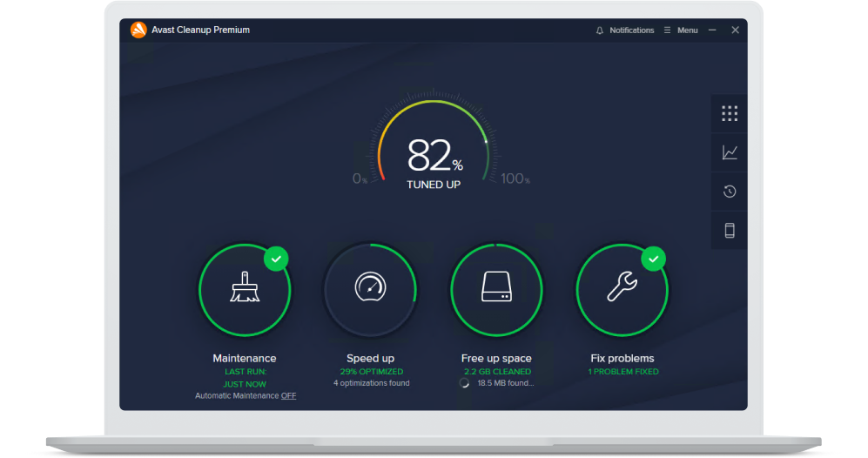The height and width of the screenshot is (458, 868).
Task: Click the Notifications bell icon
Action: 600,30
